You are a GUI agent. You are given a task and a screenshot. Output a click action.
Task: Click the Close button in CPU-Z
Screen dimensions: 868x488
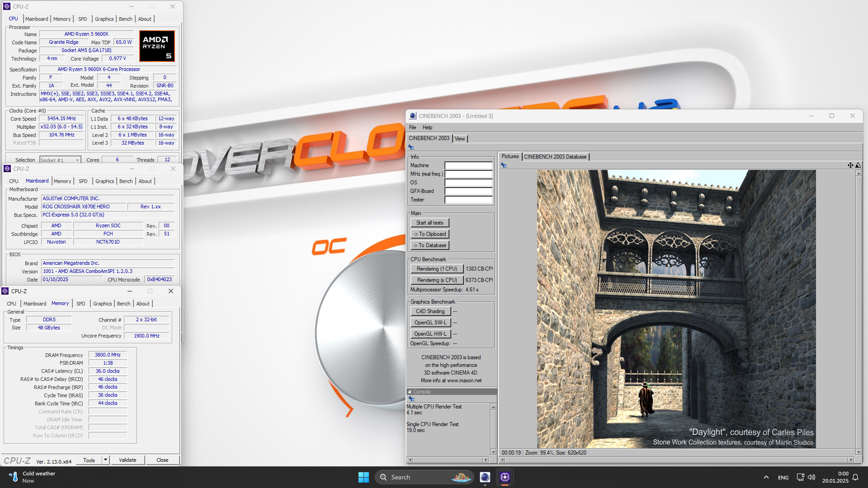click(162, 460)
